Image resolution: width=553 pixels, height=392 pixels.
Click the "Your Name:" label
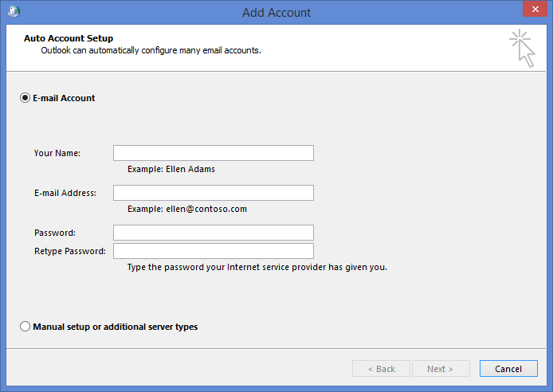pyautogui.click(x=57, y=153)
